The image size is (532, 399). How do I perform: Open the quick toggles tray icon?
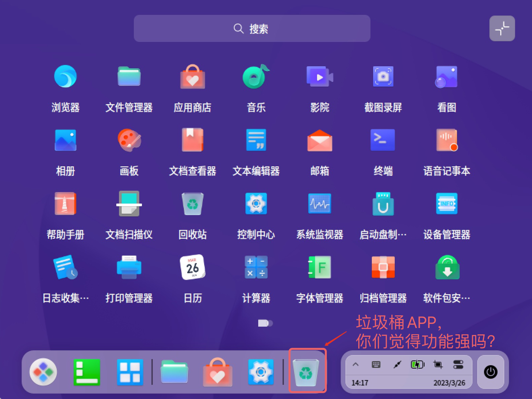point(458,365)
